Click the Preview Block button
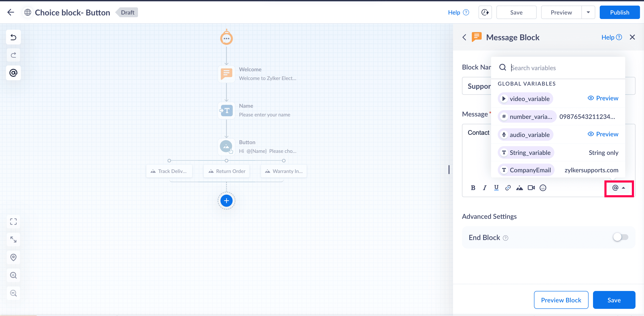Screen dimensions: 644x316 (x=561, y=300)
